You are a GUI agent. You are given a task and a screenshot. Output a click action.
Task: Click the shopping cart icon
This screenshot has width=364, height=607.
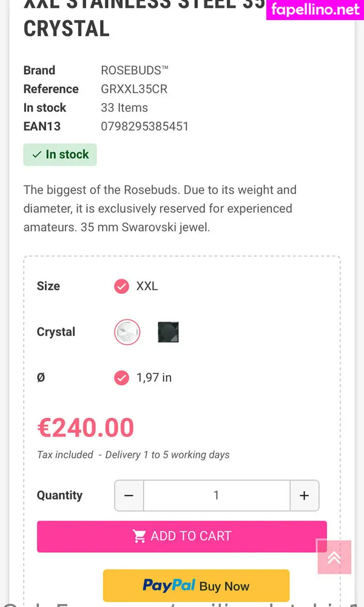[x=140, y=537]
